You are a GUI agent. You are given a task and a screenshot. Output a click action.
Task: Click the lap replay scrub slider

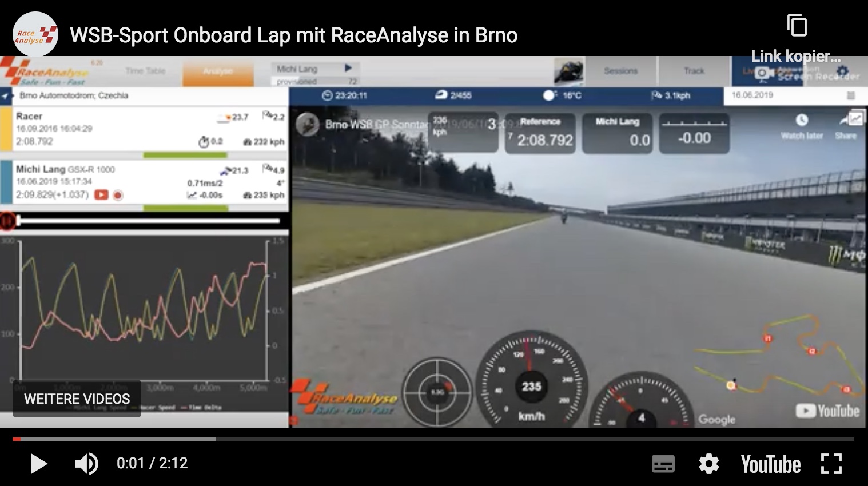click(x=149, y=221)
